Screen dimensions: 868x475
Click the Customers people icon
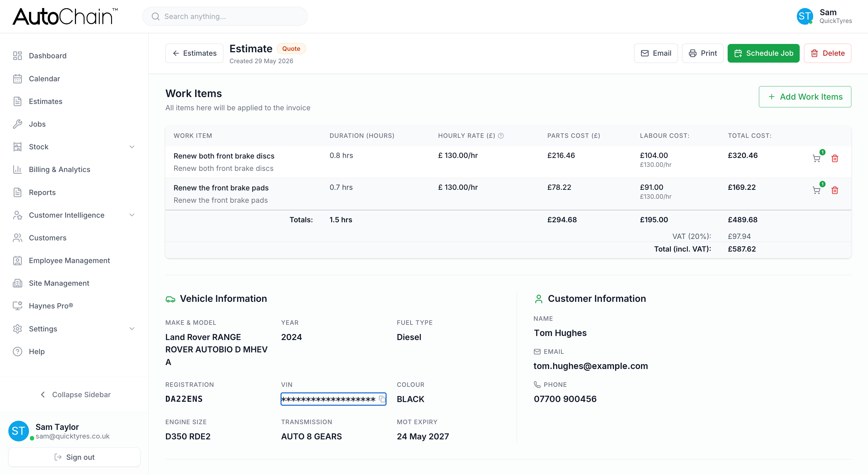[x=18, y=238]
